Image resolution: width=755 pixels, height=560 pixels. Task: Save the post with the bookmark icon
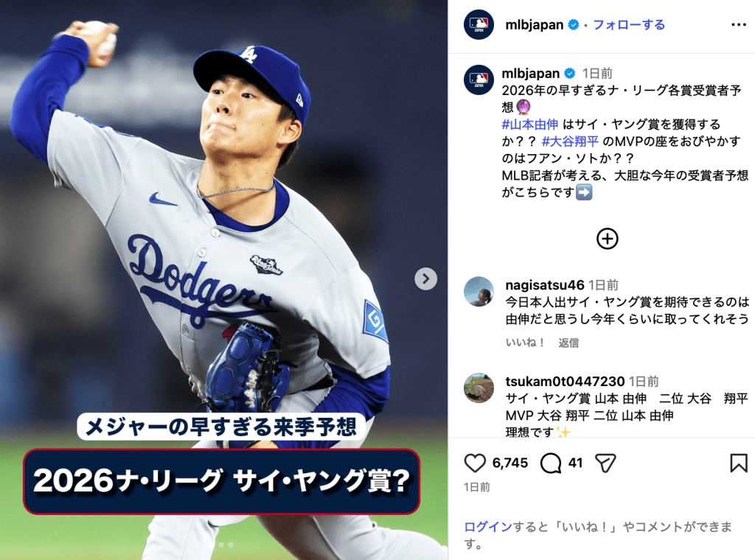click(739, 463)
